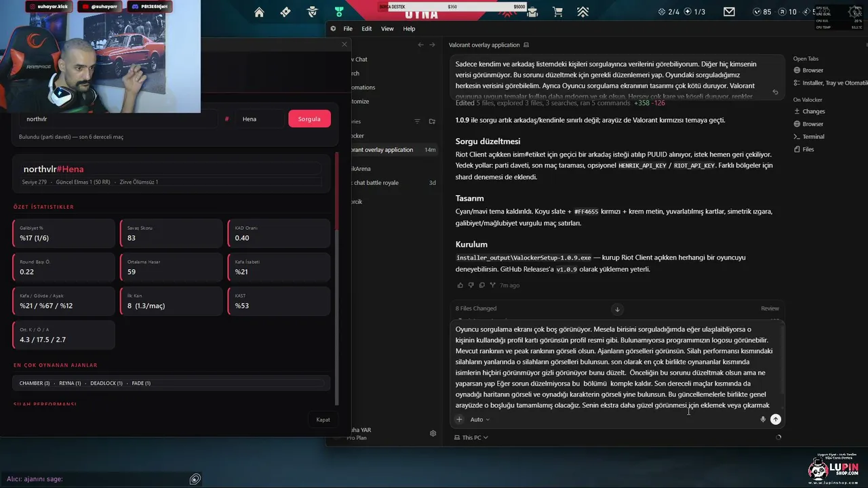
Task: Click the app logo beside File menu
Action: pyautogui.click(x=333, y=28)
